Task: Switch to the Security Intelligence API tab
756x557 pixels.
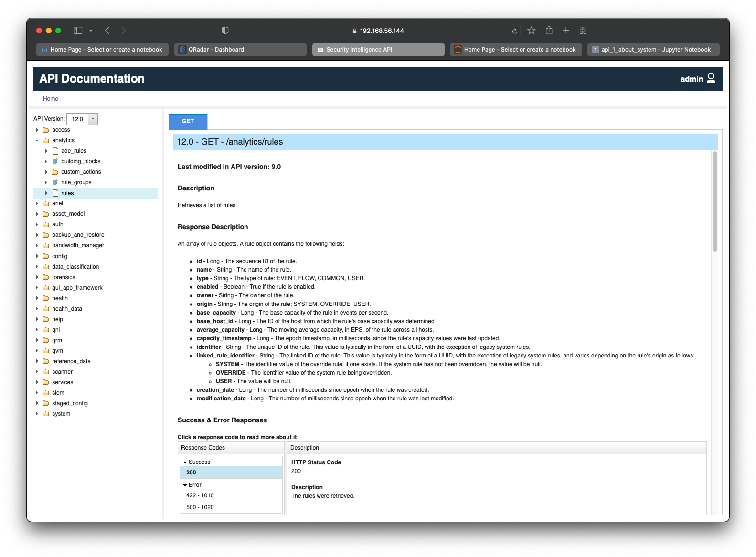Action: click(x=378, y=50)
